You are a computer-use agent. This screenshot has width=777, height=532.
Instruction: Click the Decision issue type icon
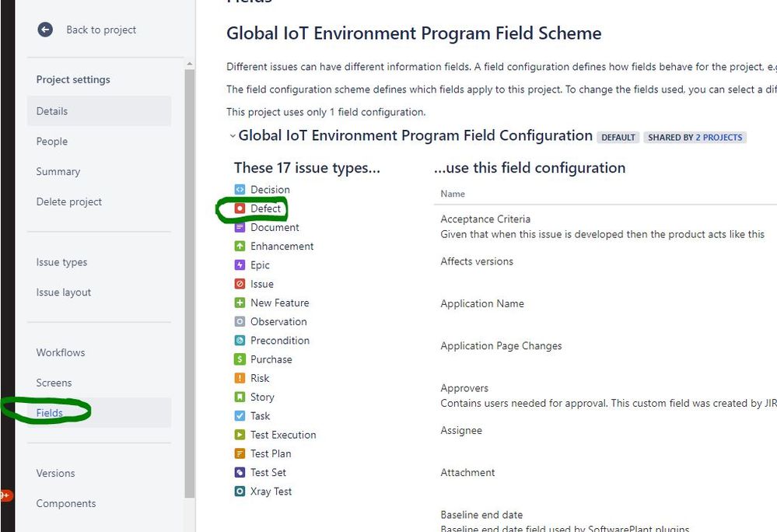[x=240, y=190]
